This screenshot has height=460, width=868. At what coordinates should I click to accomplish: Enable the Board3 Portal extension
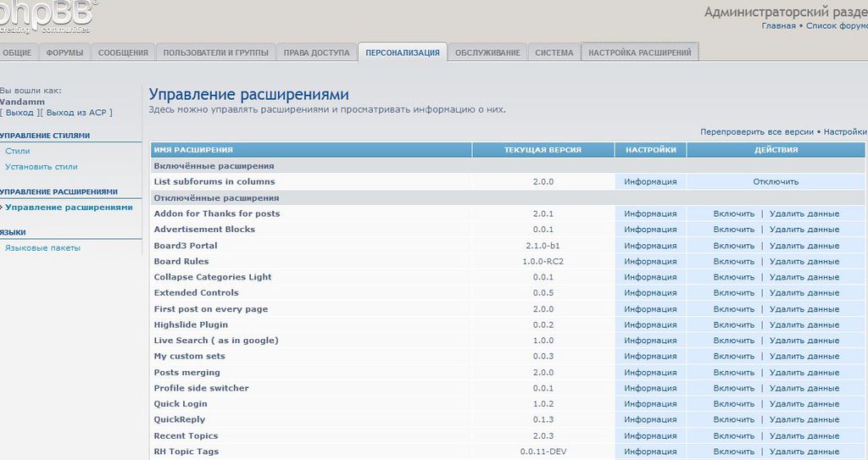pyautogui.click(x=733, y=246)
